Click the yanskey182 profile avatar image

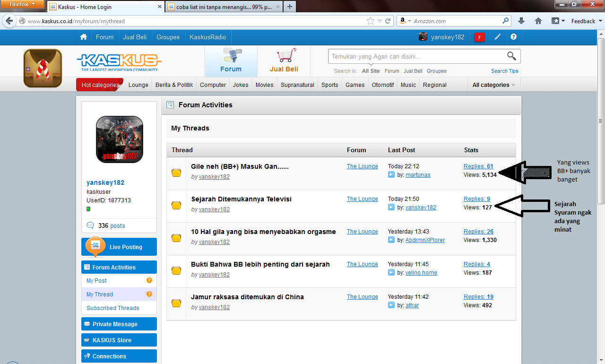coord(119,139)
